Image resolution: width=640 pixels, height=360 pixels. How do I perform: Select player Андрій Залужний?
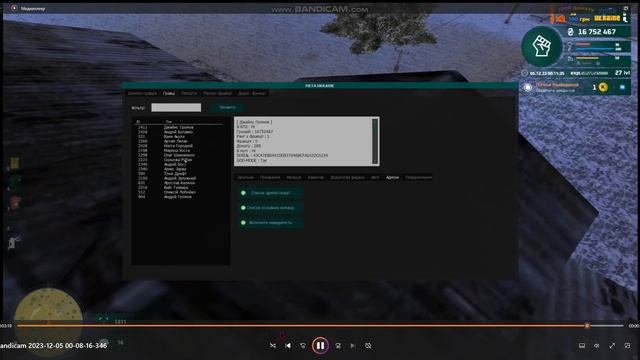pos(178,178)
